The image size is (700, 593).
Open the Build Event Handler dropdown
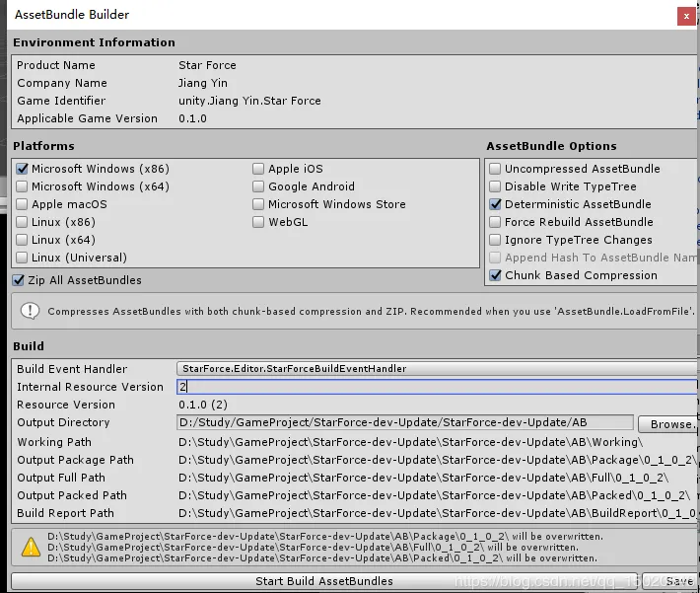[x=437, y=369]
